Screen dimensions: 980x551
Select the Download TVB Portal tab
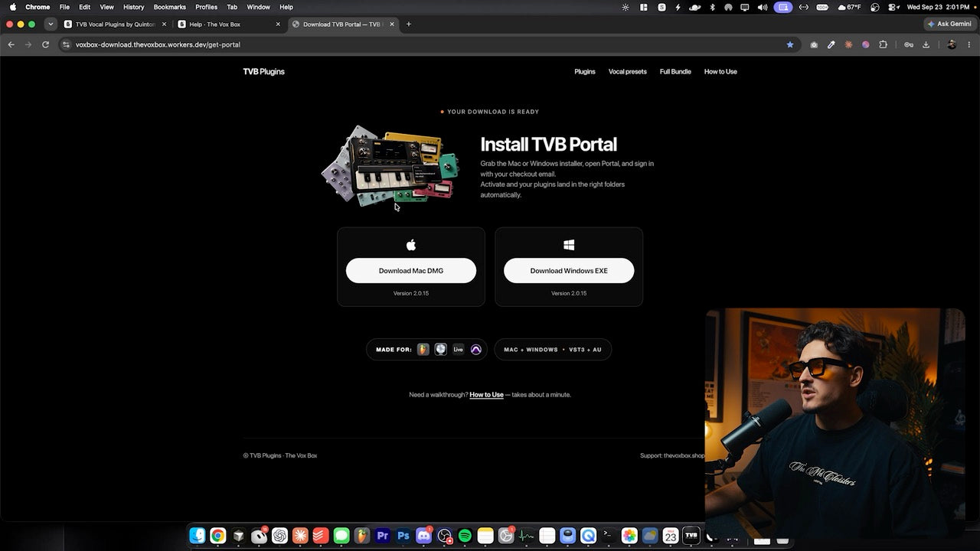342,24
